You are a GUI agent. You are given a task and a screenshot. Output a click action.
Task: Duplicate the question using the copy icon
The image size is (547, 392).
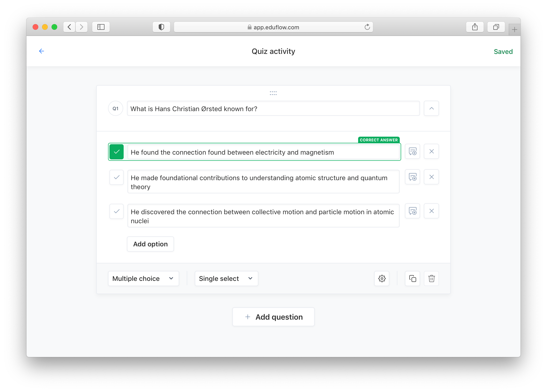[412, 278]
